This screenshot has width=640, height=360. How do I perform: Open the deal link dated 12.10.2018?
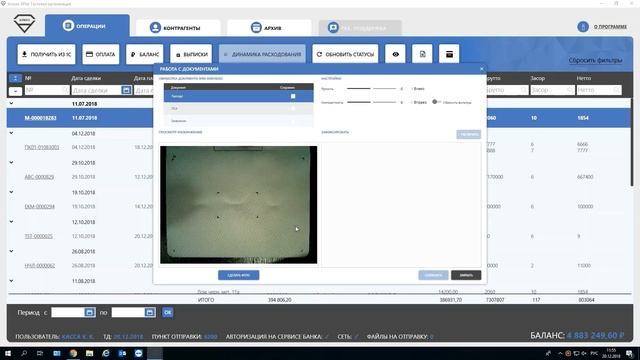(x=38, y=236)
